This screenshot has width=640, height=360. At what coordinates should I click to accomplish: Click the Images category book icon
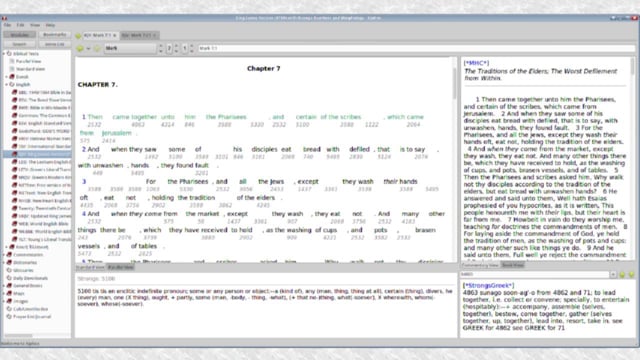(9, 301)
